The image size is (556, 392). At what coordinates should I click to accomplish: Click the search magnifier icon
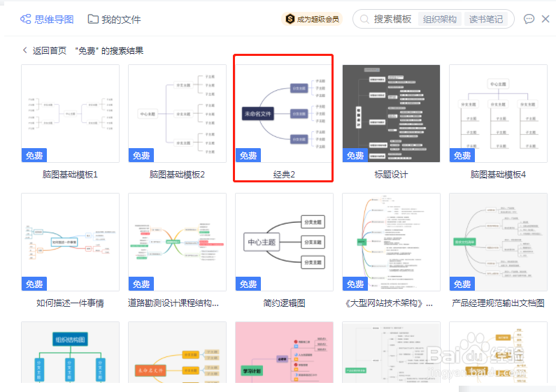tap(364, 19)
